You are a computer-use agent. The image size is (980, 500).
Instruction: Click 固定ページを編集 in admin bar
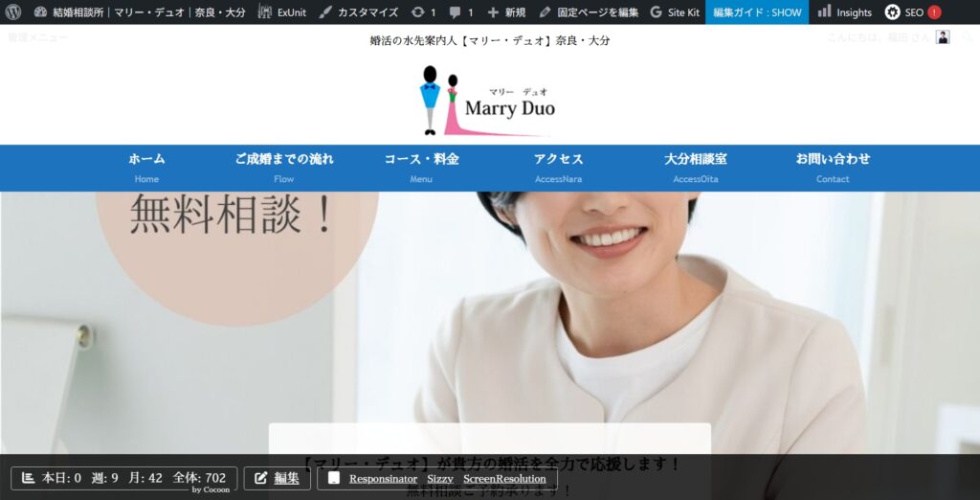pyautogui.click(x=589, y=12)
